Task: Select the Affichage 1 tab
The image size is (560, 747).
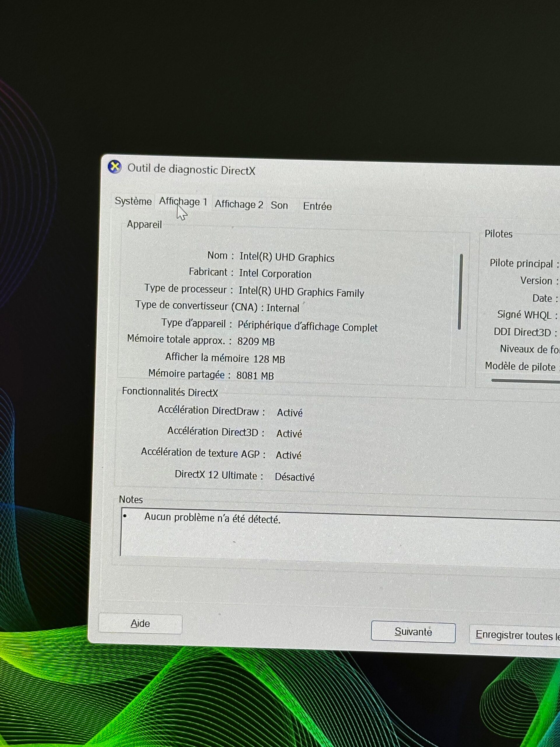Action: point(183,202)
